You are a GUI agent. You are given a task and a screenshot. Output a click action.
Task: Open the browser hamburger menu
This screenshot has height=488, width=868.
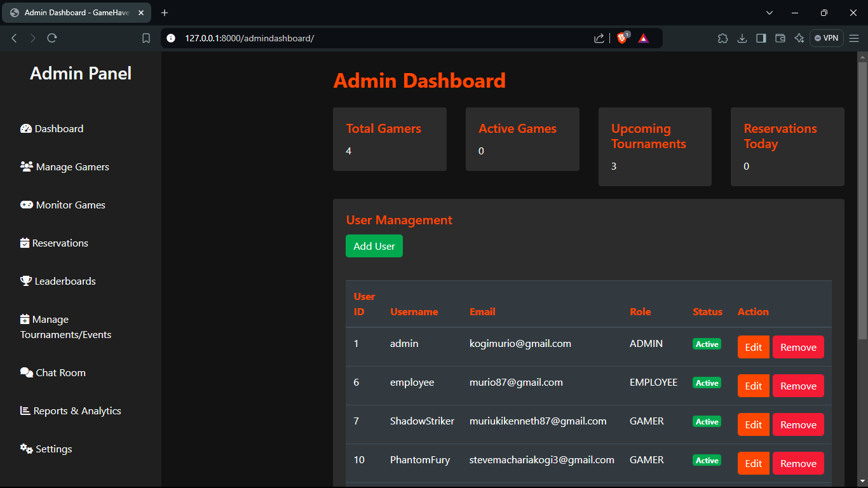(x=854, y=38)
